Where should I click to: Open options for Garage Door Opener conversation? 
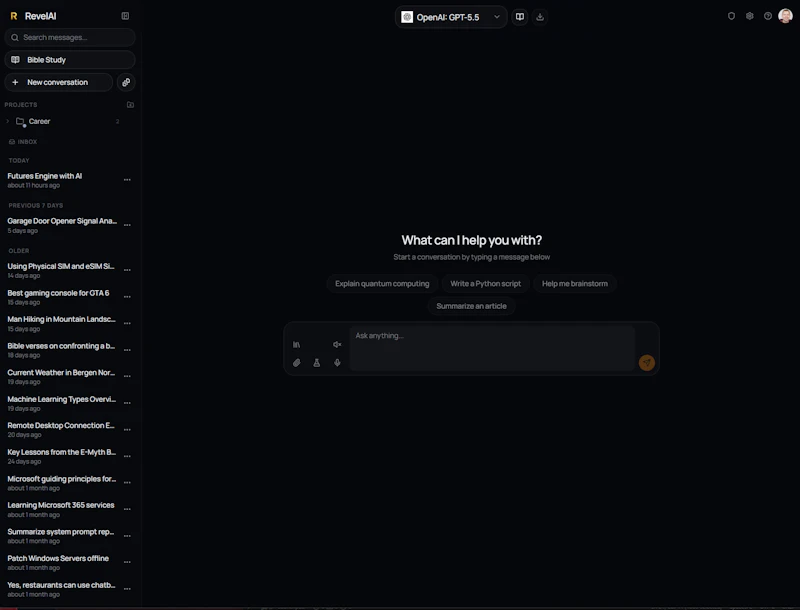[127, 225]
